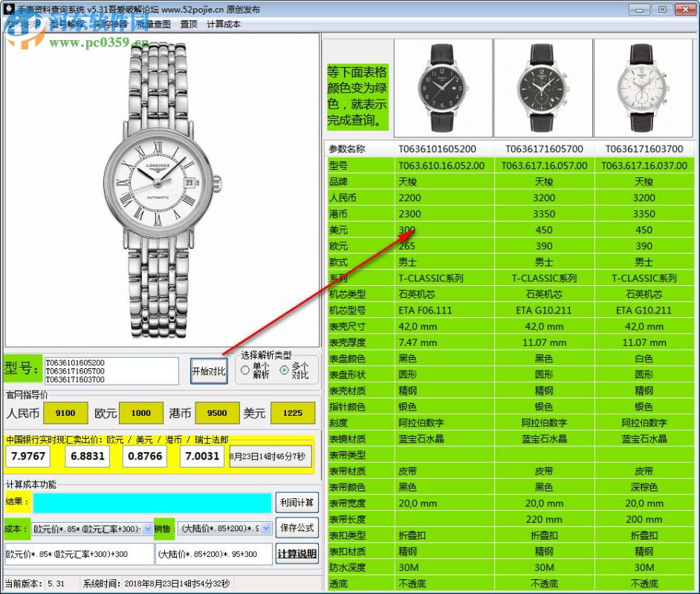Click the exchange rate 6.8831 field
This screenshot has width=700, height=594.
(x=88, y=456)
